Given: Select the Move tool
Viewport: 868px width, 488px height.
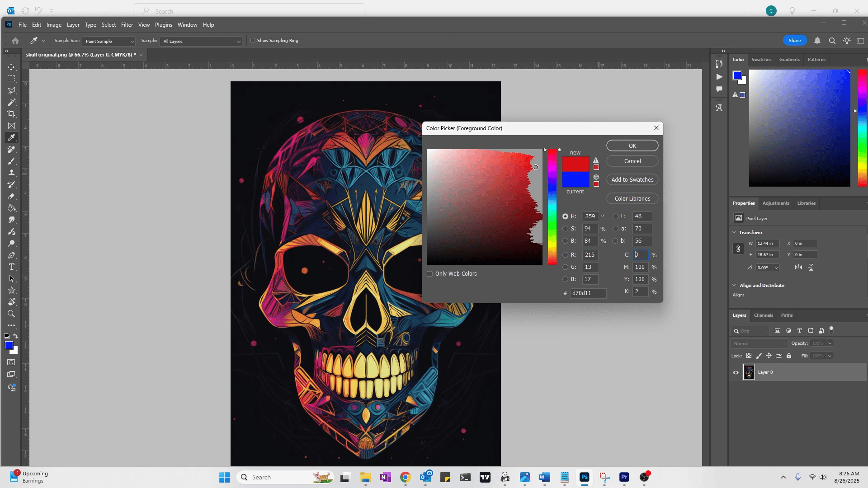Looking at the screenshot, I should pyautogui.click(x=11, y=67).
